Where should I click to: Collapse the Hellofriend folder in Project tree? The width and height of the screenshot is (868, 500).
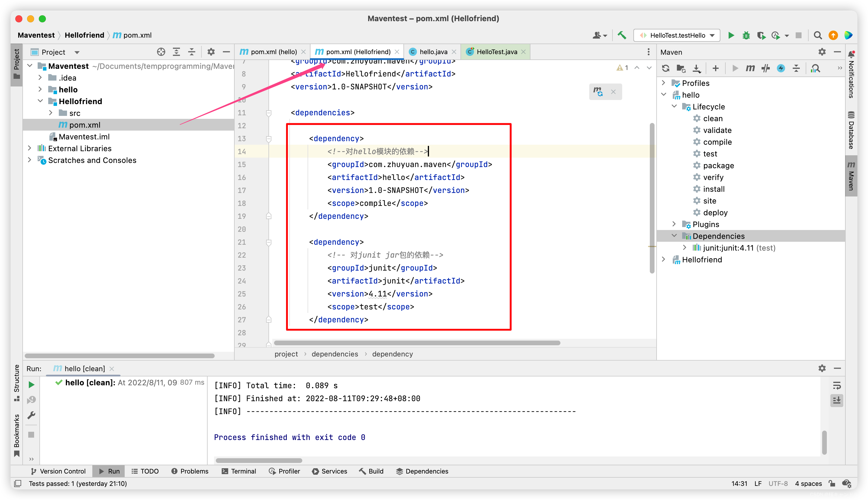click(40, 101)
